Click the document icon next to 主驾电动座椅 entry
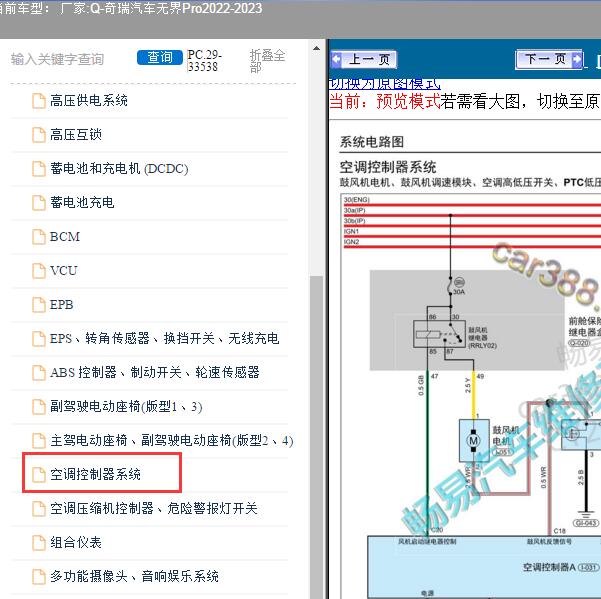Image resolution: width=601 pixels, height=599 pixels. 38,440
